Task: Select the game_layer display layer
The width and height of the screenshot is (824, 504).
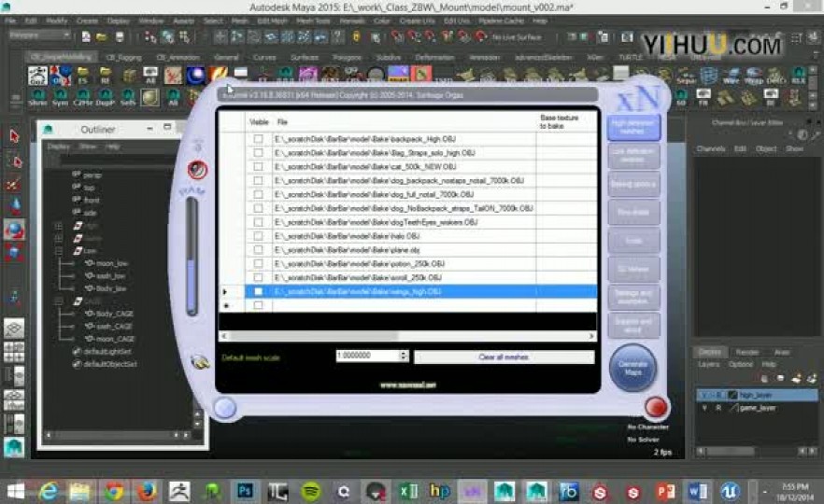Action: pos(758,408)
